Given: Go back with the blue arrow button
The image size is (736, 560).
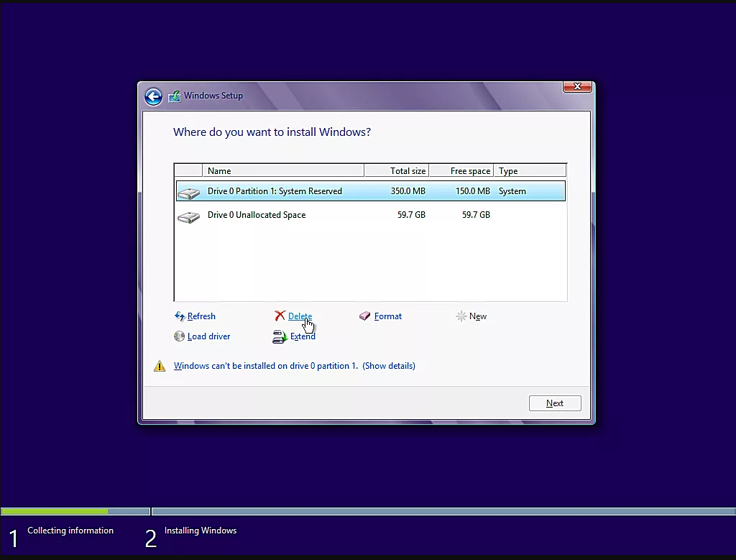Looking at the screenshot, I should click(153, 97).
